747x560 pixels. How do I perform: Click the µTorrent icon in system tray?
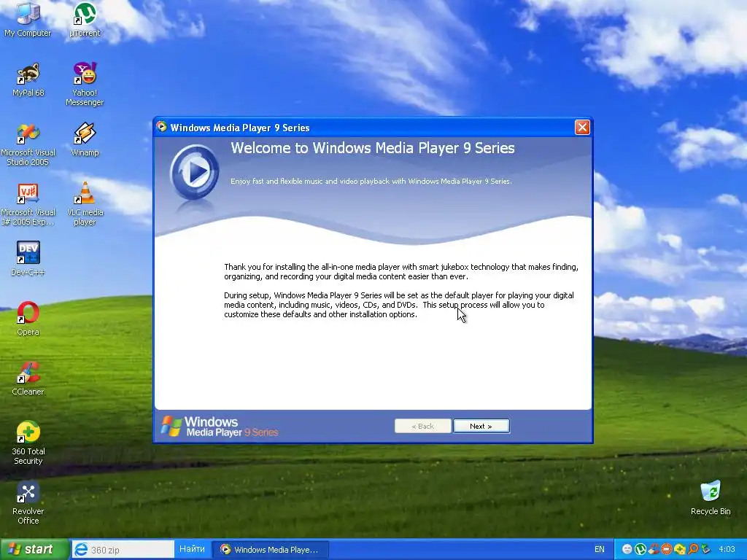(x=640, y=549)
